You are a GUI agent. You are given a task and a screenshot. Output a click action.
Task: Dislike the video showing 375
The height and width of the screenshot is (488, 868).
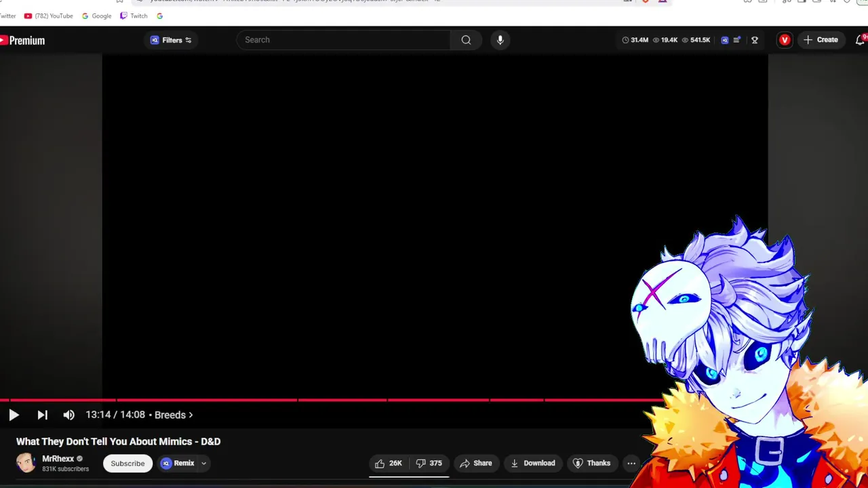pos(429,464)
